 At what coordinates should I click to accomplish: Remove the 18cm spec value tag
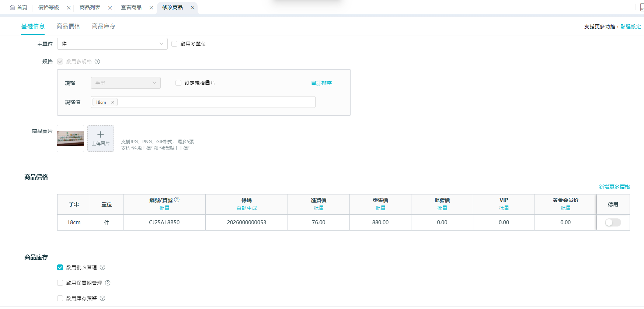tap(113, 102)
